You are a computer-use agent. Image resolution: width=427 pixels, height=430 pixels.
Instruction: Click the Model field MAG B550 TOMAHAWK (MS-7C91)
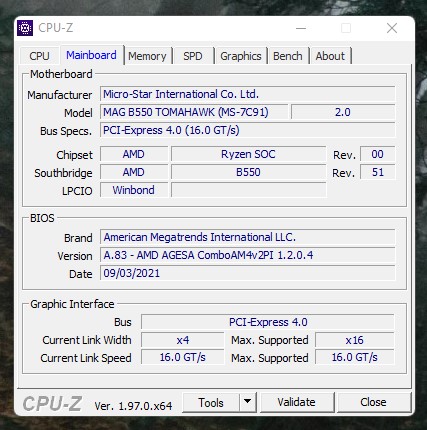(x=194, y=112)
